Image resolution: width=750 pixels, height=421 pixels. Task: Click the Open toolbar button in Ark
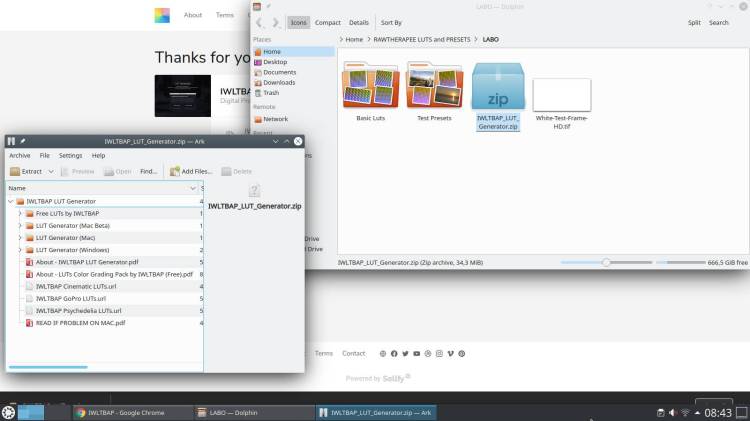[x=118, y=171]
